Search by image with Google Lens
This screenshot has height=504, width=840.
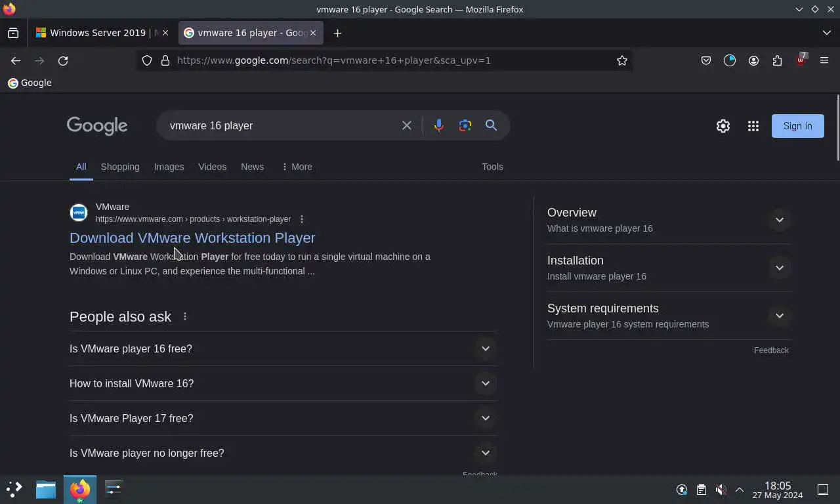(465, 125)
